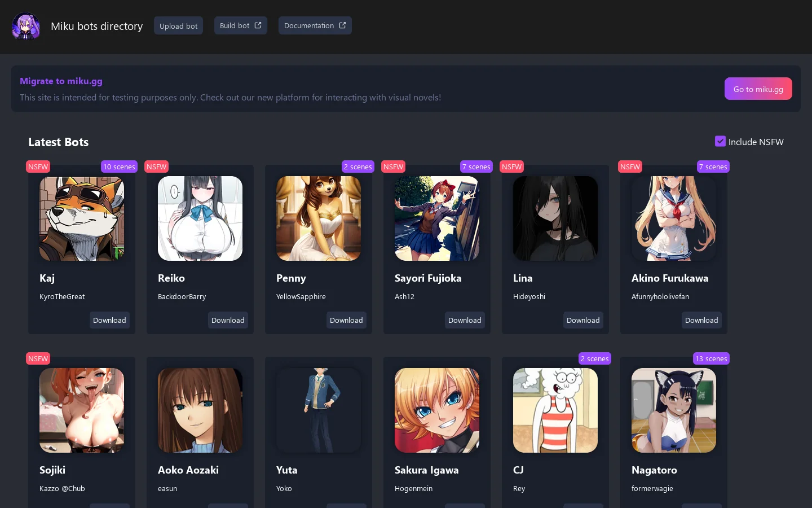Image resolution: width=812 pixels, height=508 pixels.
Task: Open the Build bot external link
Action: tap(241, 25)
